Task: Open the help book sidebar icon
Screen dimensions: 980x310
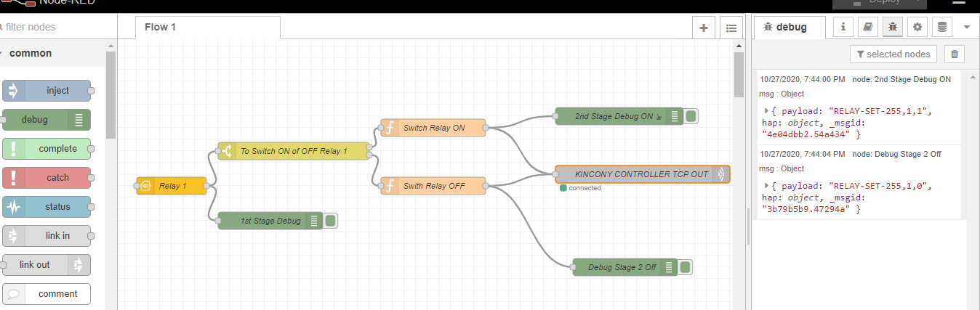Action: click(867, 27)
